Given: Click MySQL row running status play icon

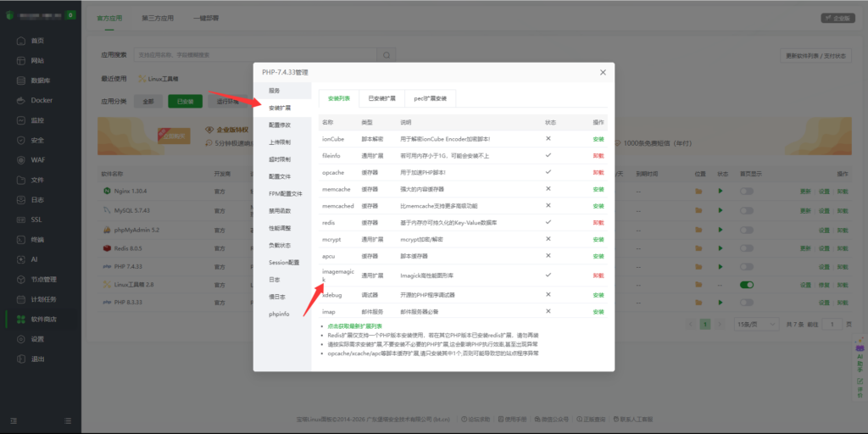Looking at the screenshot, I should point(721,210).
